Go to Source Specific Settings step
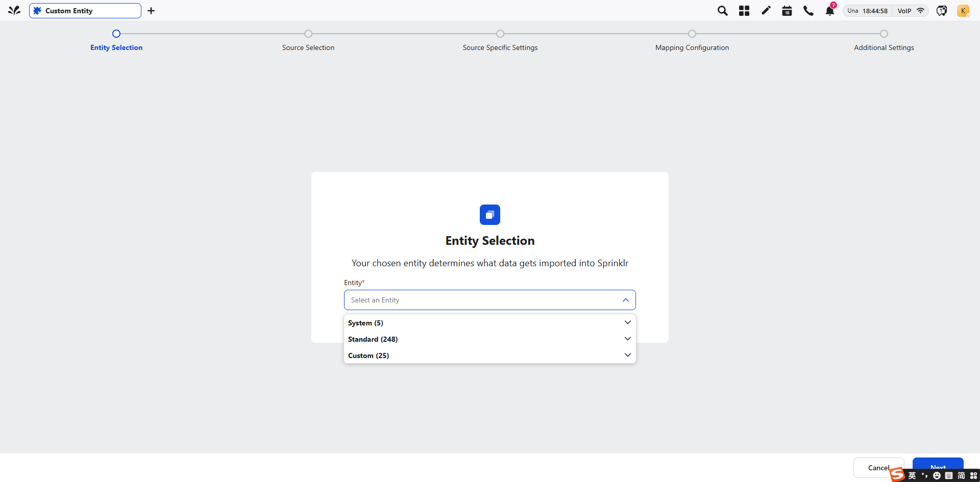The height and width of the screenshot is (482, 980). pos(500,47)
